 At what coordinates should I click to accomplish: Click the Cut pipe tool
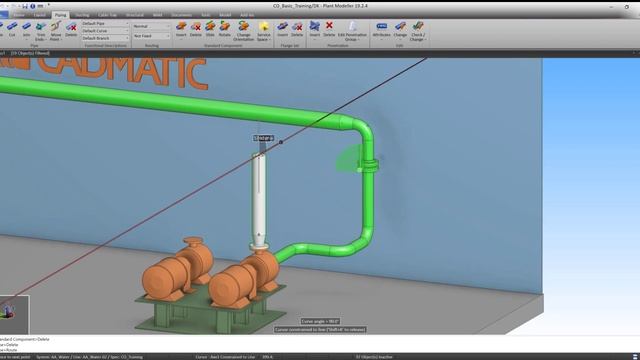coord(12,30)
